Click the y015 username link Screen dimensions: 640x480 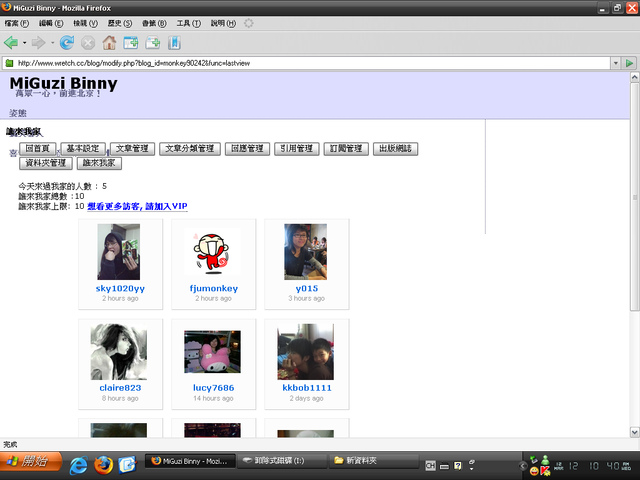click(307, 288)
